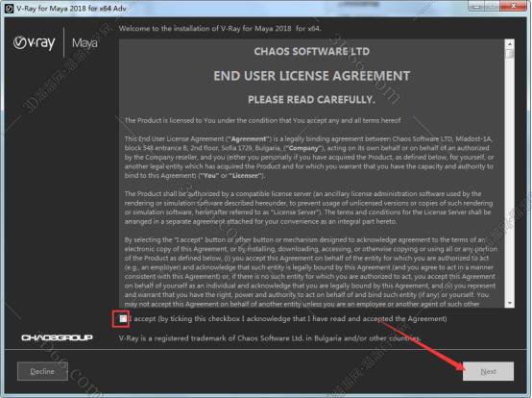Click the installer icon in title bar
This screenshot has height=398, width=532.
coord(9,8)
